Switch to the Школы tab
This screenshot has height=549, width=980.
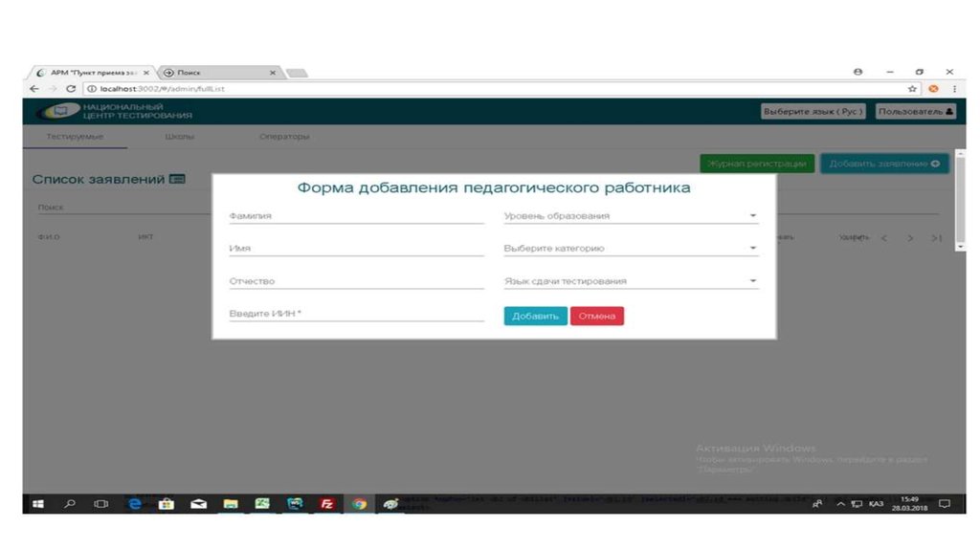tap(179, 137)
